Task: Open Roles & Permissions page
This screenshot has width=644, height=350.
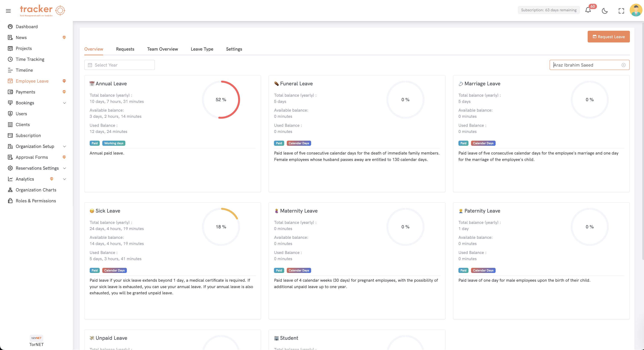Action: (35, 201)
